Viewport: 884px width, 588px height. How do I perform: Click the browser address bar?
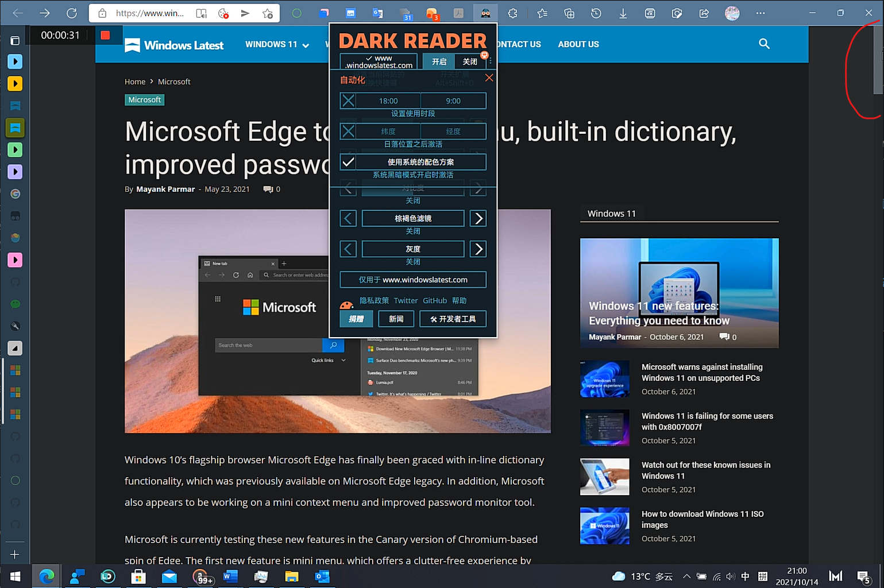pos(149,13)
